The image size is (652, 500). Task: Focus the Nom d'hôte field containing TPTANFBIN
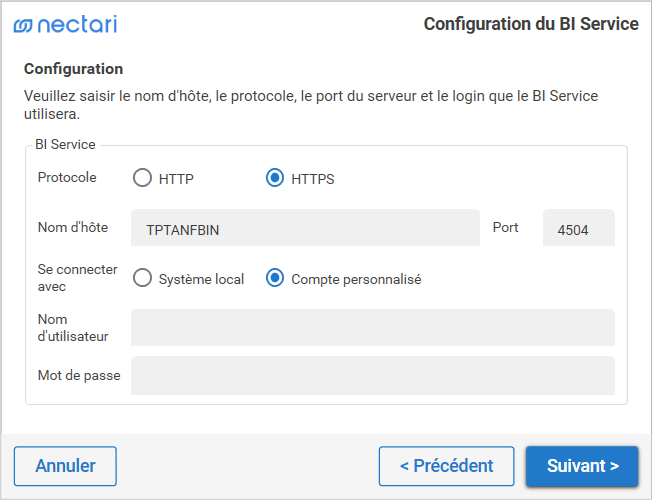click(x=305, y=229)
